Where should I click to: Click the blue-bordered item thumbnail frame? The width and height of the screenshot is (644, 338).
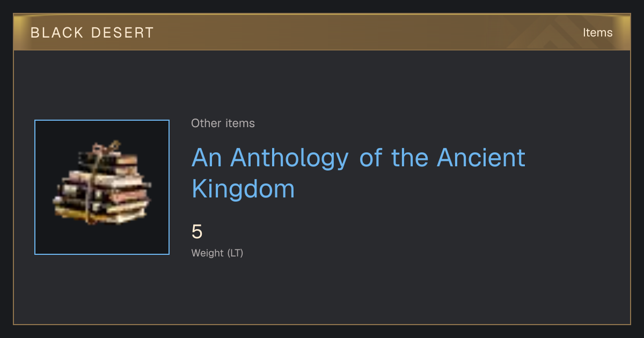(x=102, y=187)
